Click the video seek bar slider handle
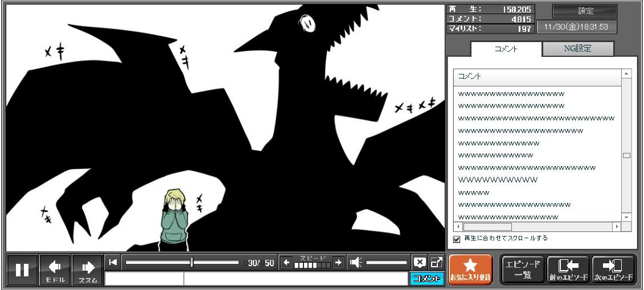Viewport: 644px width, 290px height. tap(192, 262)
